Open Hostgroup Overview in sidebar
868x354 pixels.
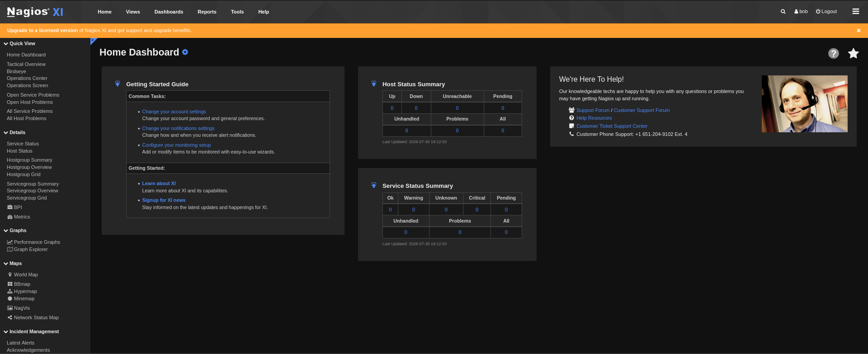click(29, 167)
